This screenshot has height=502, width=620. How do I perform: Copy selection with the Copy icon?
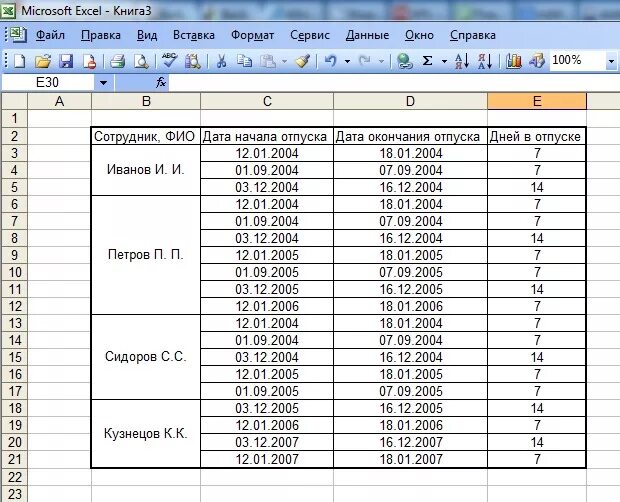(x=244, y=61)
